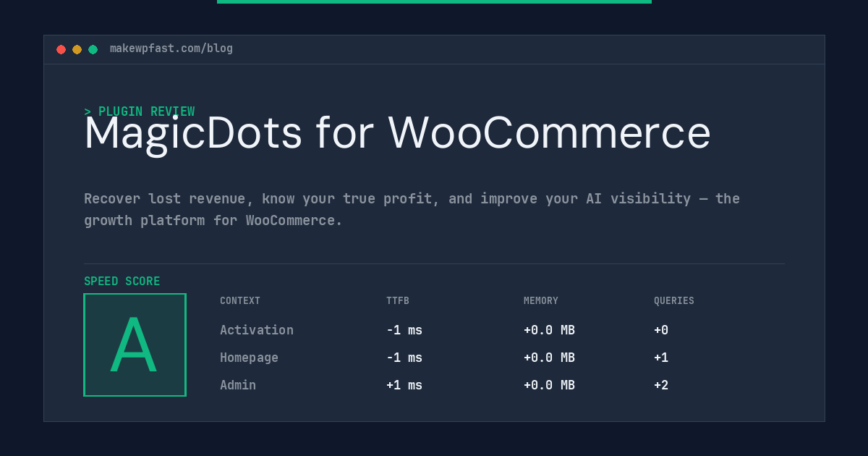Click the Homepage memory value +0.0 MB

pos(550,358)
